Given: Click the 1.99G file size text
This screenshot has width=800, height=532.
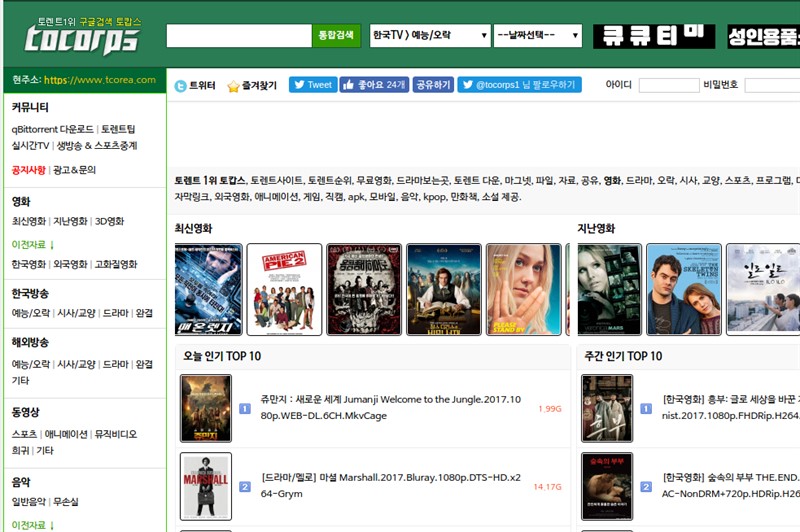Looking at the screenshot, I should click(550, 409).
